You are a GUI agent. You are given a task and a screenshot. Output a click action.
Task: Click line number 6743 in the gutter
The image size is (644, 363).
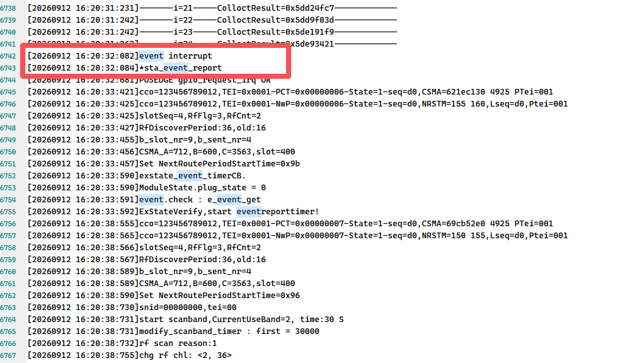point(8,68)
